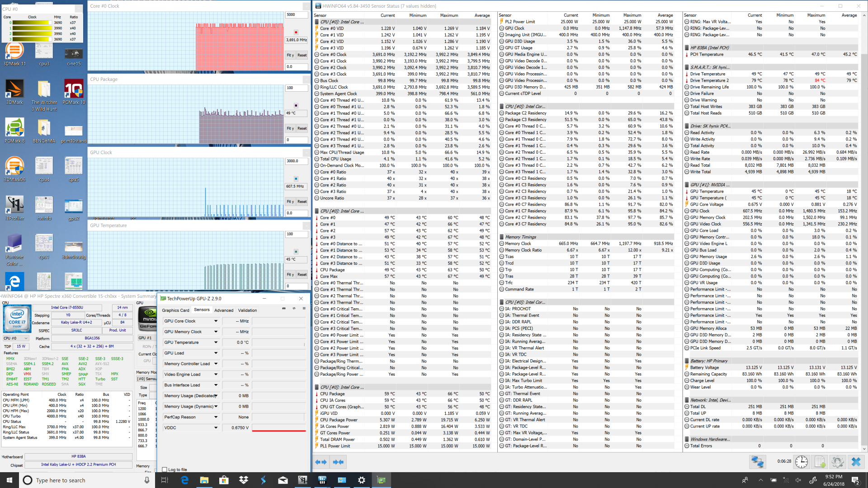Click Fit y in Core #0 Clock graph
Screen dimensions: 868x488
(290, 55)
